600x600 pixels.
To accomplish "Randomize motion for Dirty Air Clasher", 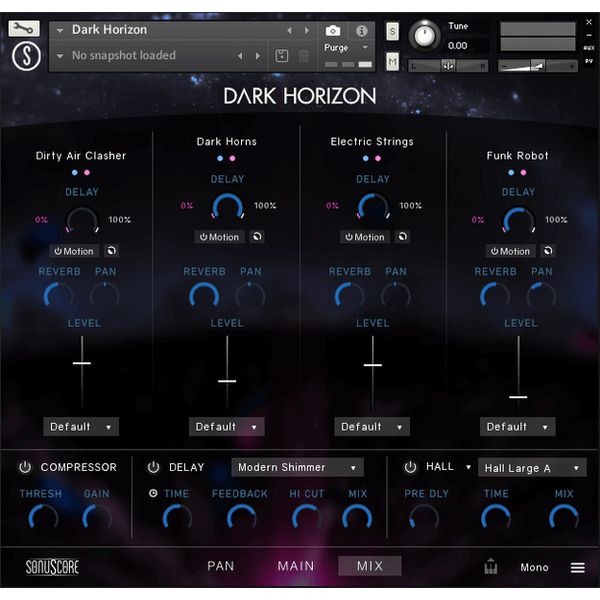I will 111,251.
